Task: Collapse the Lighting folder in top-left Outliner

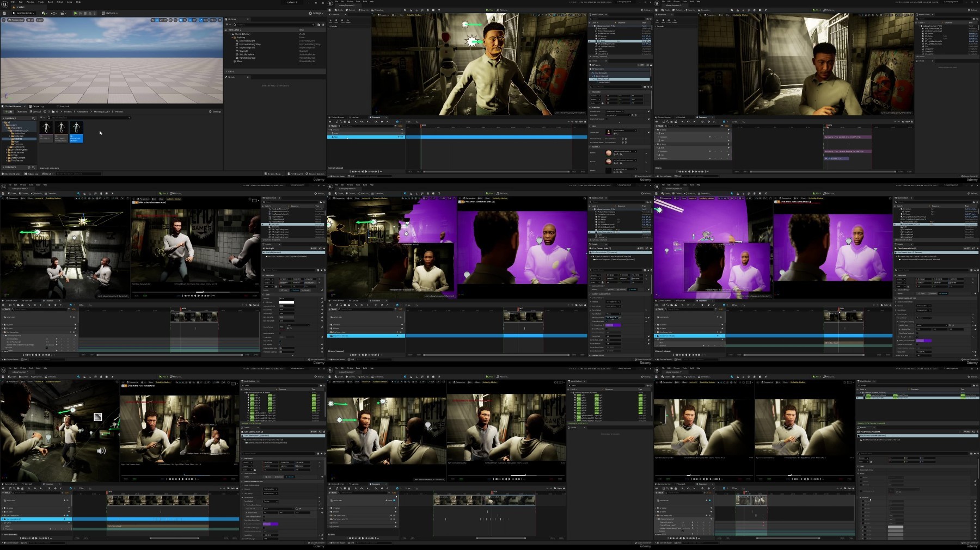Action: click(232, 38)
